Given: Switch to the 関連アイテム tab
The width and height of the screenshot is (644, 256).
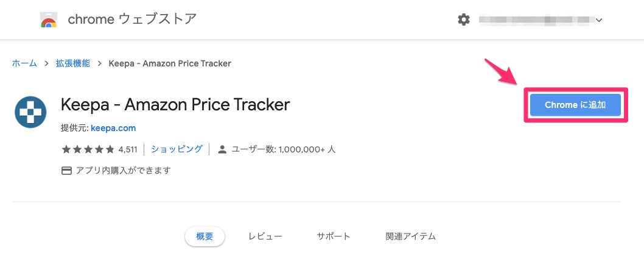Looking at the screenshot, I should (x=410, y=236).
